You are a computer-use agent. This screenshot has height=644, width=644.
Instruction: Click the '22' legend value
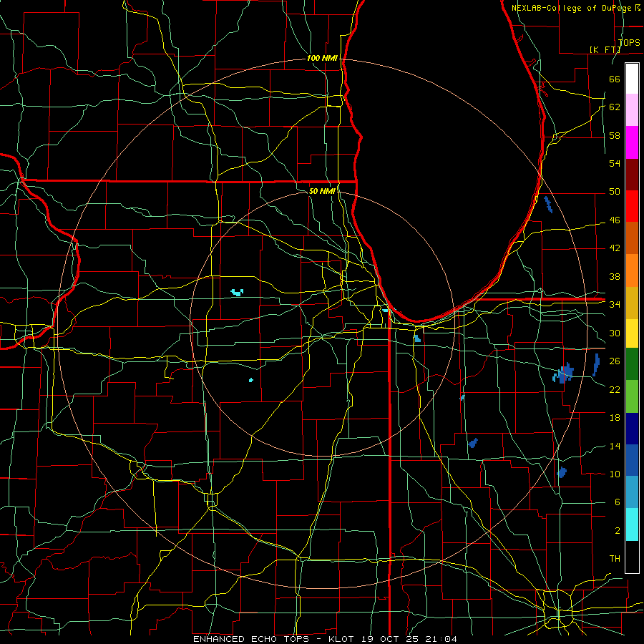615,389
